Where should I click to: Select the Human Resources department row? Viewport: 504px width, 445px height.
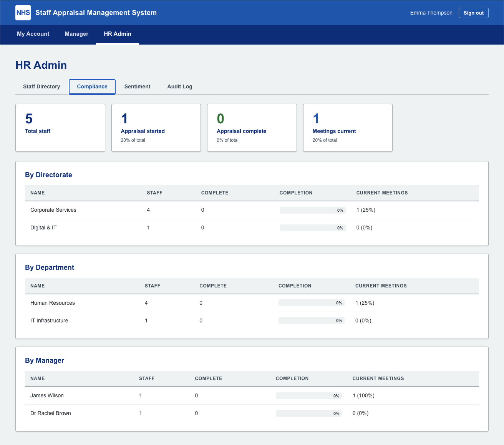click(x=52, y=303)
